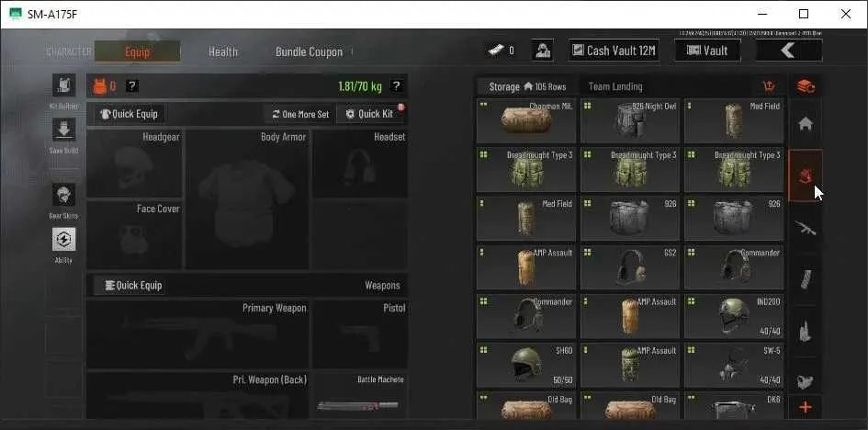The height and width of the screenshot is (430, 868).
Task: Open the orange stacked layers icon
Action: click(806, 87)
